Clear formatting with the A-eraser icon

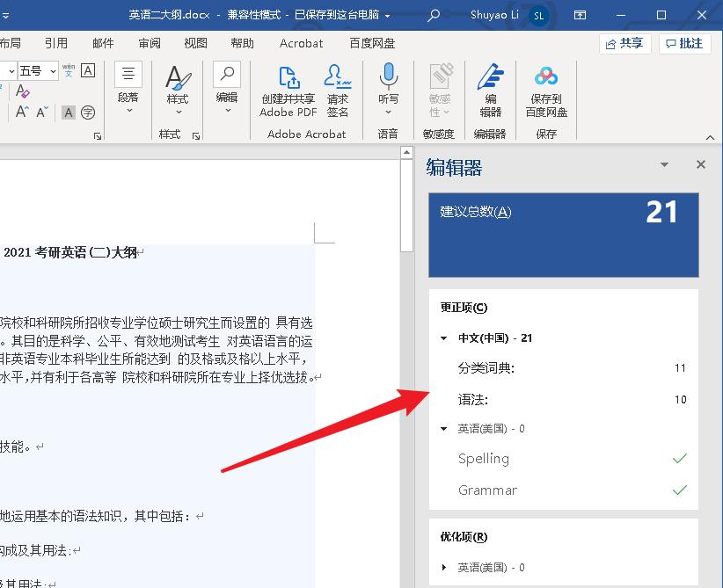coord(22,91)
